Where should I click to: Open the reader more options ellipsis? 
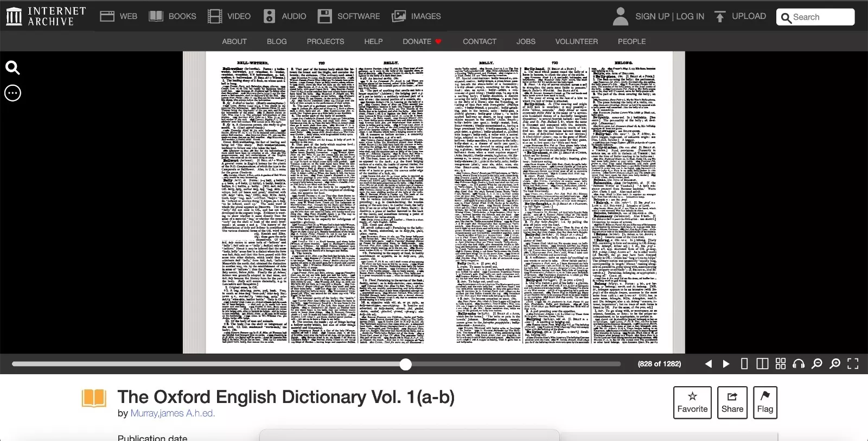tap(12, 93)
